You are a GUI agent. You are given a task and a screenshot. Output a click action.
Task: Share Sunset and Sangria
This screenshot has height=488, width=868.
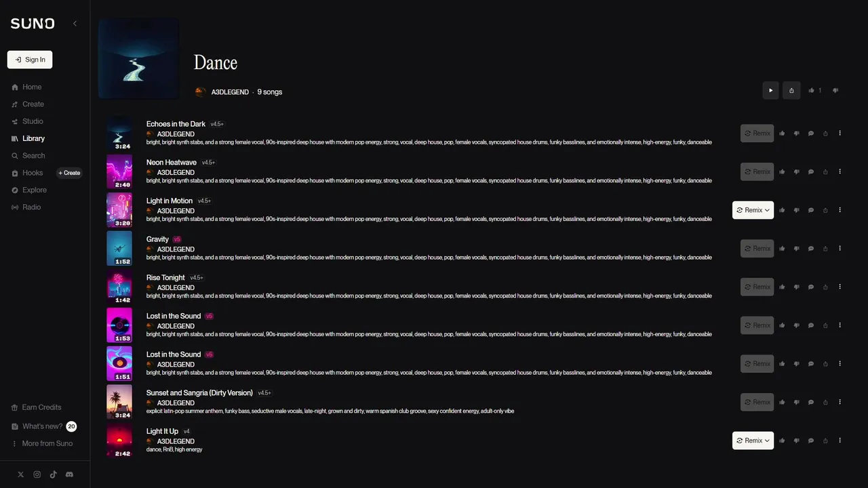click(x=825, y=402)
